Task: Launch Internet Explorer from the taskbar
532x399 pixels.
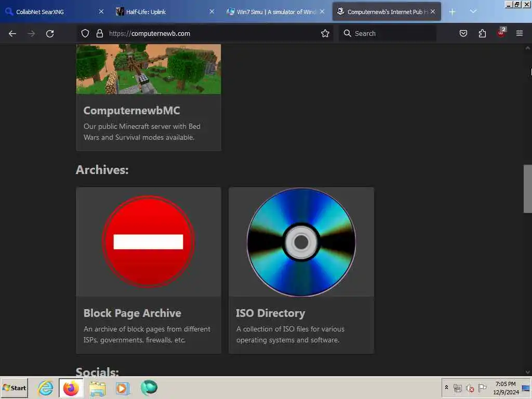Action: [46, 388]
